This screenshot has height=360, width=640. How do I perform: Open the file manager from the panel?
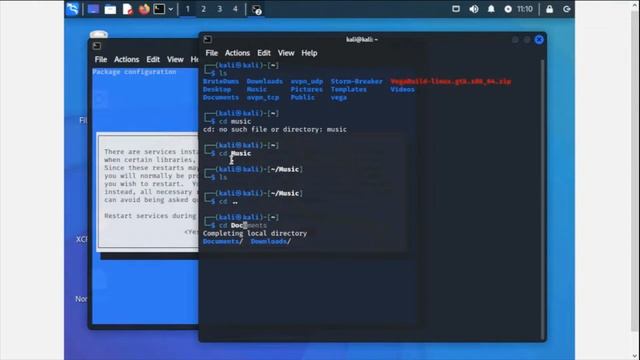(110, 9)
